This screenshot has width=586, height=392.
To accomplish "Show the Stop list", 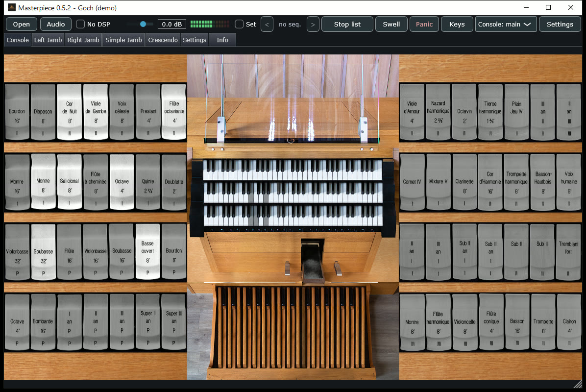I will 347,24.
